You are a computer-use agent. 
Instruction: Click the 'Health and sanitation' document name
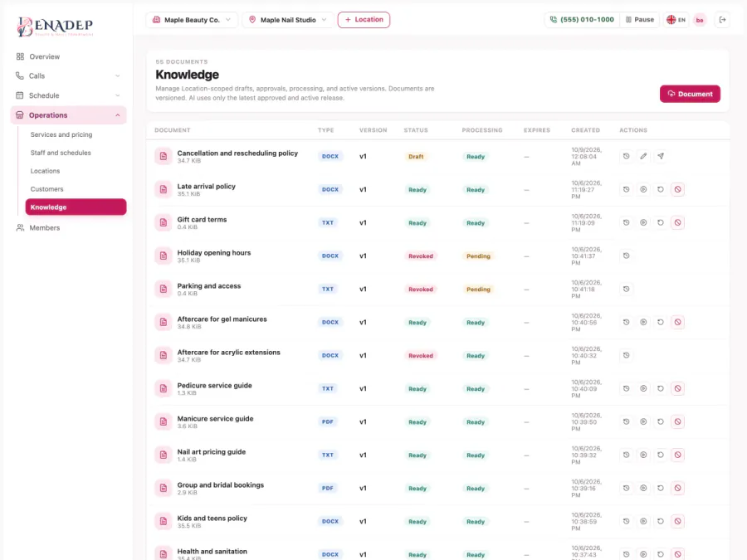point(212,552)
